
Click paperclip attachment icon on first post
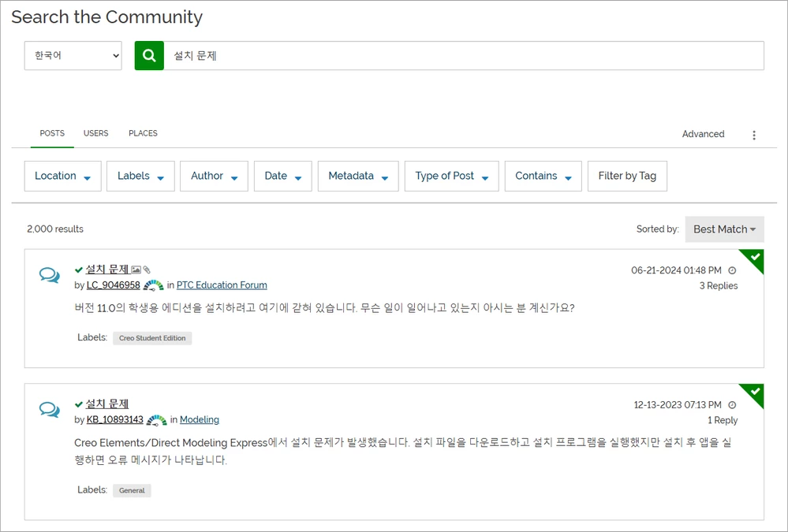[x=147, y=270]
